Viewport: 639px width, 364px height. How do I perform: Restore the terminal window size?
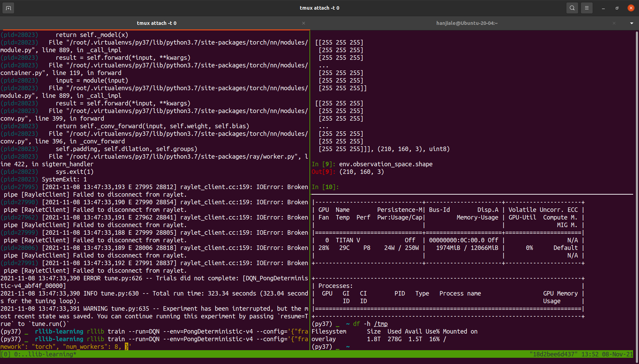coord(617,8)
